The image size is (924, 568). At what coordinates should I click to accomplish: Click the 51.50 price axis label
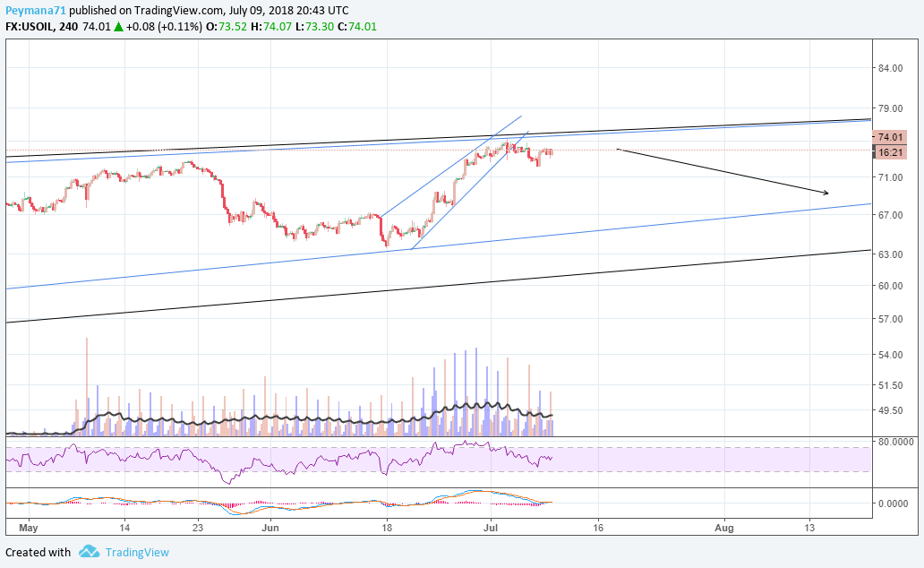pyautogui.click(x=890, y=386)
